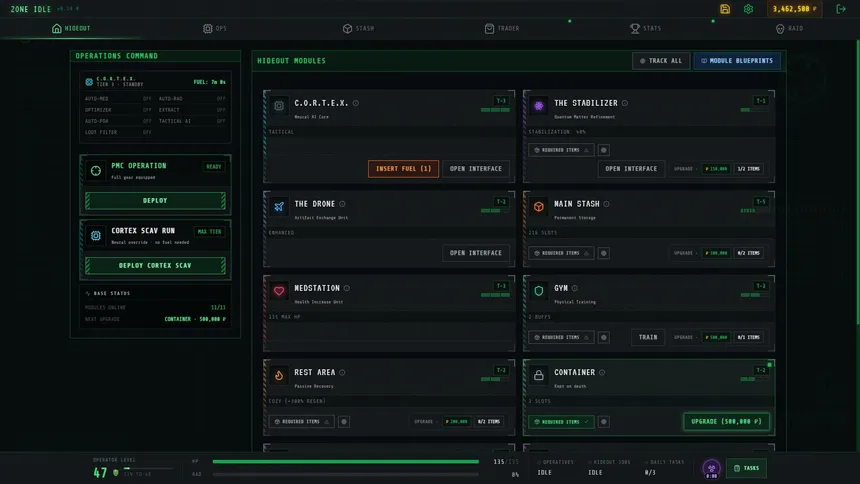Toggle AUTO-RAD setting
Image resolution: width=860 pixels, height=484 pixels.
[192, 99]
